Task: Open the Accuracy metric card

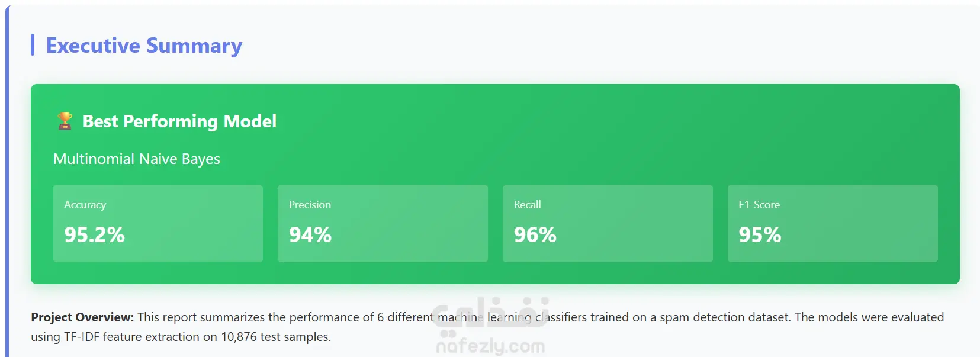Action: click(x=158, y=223)
